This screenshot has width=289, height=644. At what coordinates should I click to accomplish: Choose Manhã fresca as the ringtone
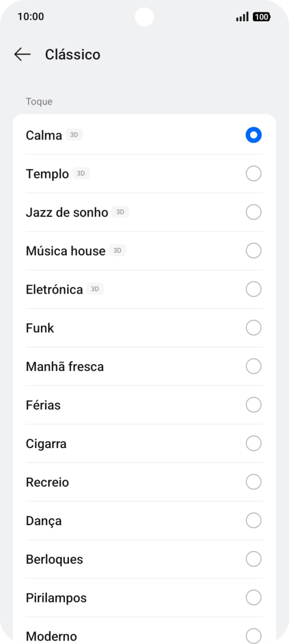253,366
